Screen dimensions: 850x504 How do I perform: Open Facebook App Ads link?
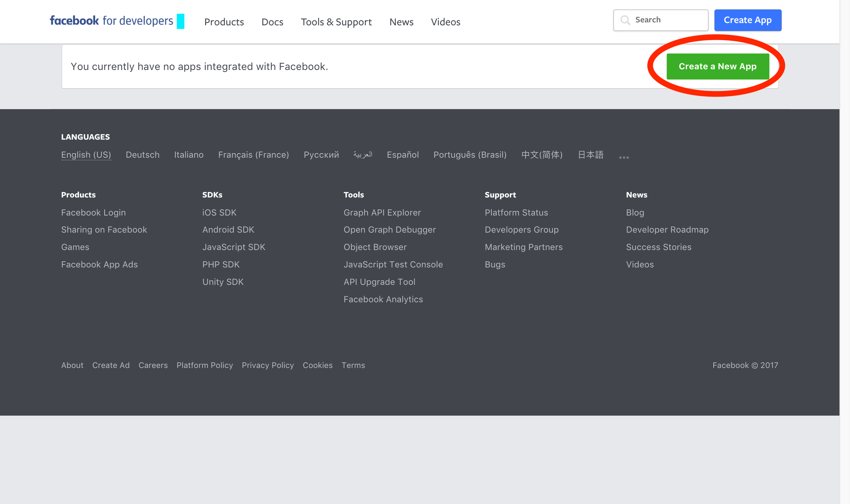click(x=99, y=264)
